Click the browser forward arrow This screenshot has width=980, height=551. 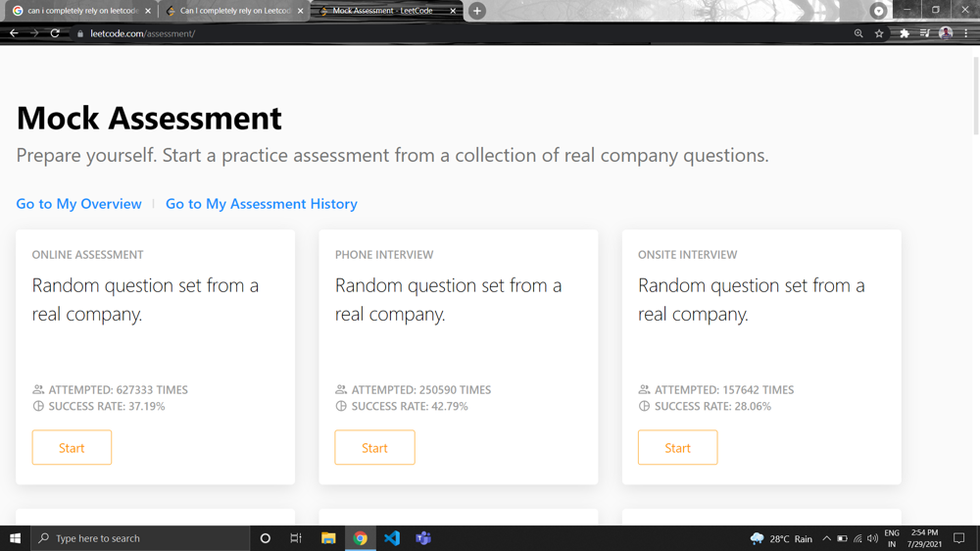pyautogui.click(x=34, y=33)
